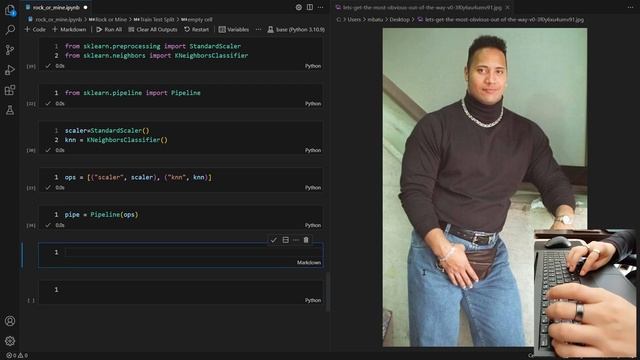Open More Actions for notebook editor tab
The height and width of the screenshot is (360, 640).
[321, 7]
